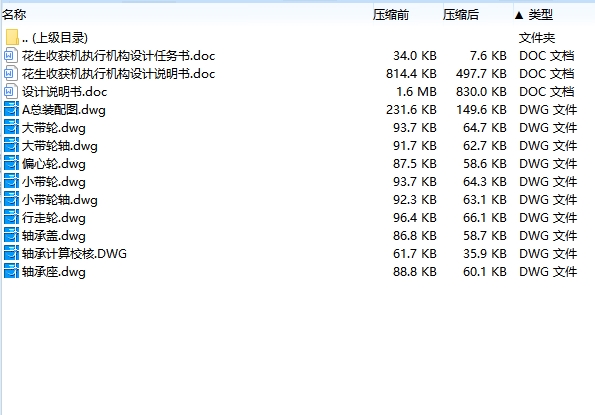Click the 91.7 KB size cell
Viewport: 595px width, 415px height.
point(415,146)
